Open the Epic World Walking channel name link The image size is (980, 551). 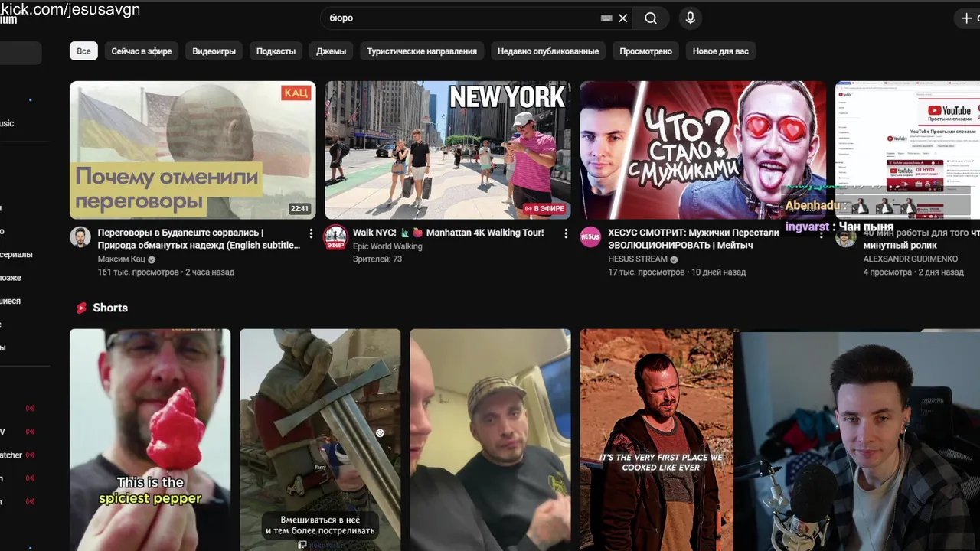coord(387,246)
